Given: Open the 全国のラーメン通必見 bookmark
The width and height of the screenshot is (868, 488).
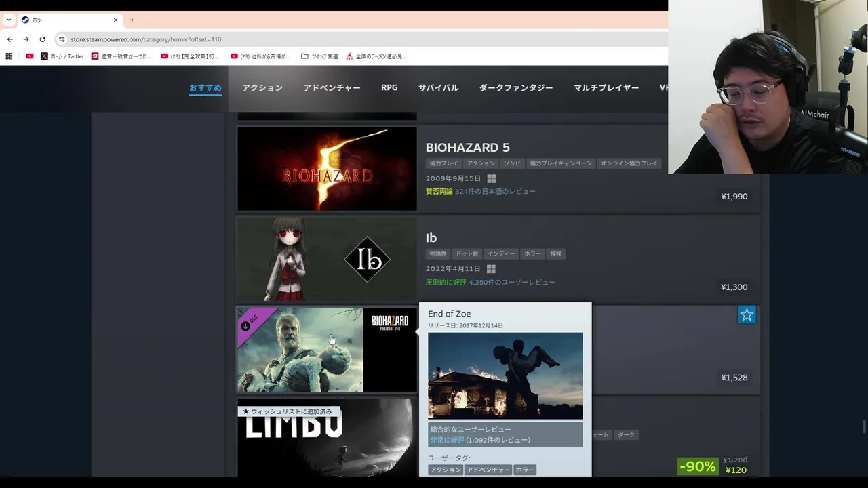Looking at the screenshot, I should tap(376, 56).
